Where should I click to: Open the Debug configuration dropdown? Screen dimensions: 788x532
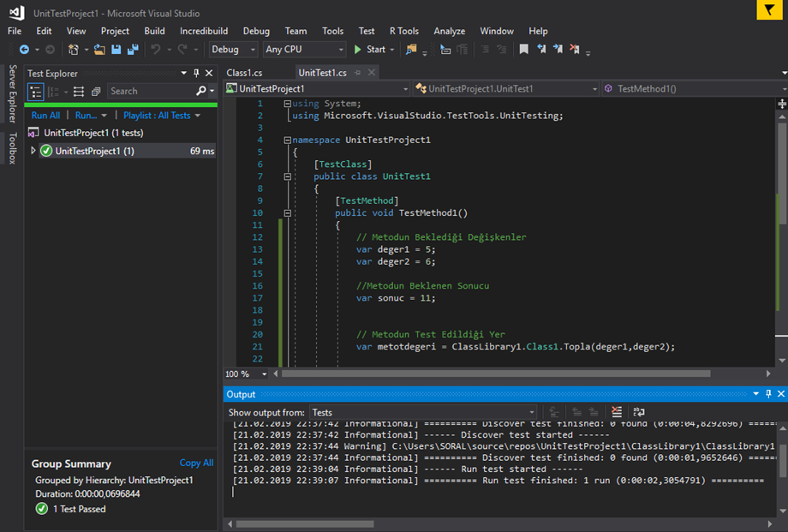(233, 50)
